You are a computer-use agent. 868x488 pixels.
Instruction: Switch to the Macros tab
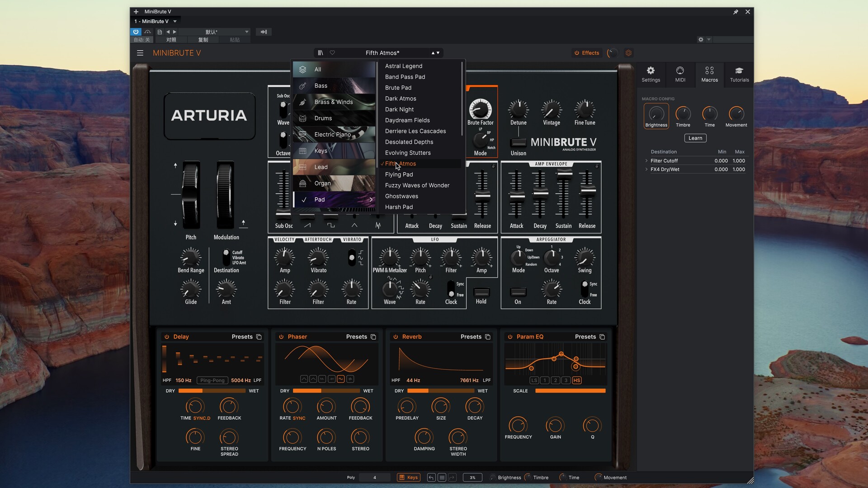click(709, 75)
